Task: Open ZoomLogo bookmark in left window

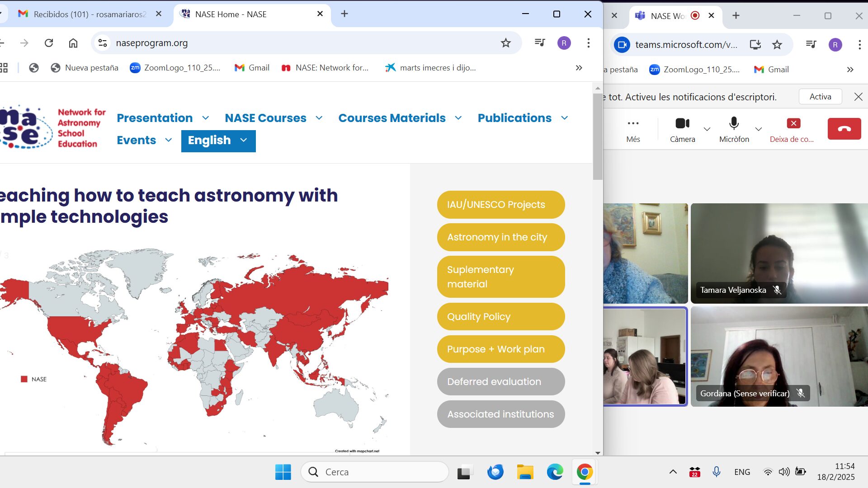Action: (175, 68)
